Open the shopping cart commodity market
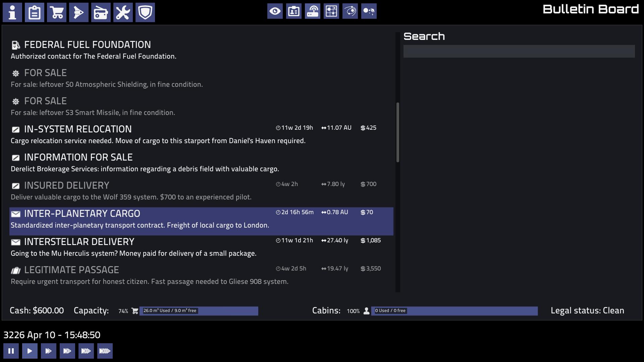 tap(57, 13)
